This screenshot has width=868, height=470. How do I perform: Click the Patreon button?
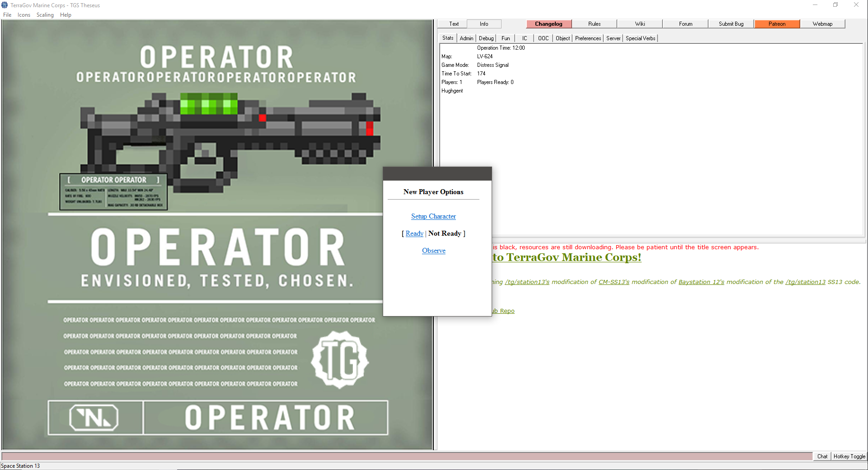pos(777,24)
